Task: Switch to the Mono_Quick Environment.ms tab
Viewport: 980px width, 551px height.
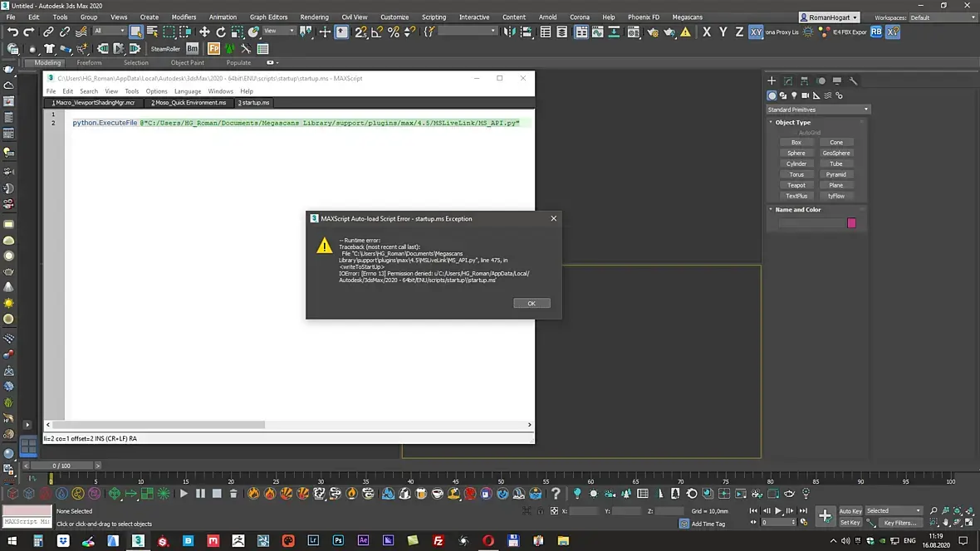Action: click(x=189, y=103)
